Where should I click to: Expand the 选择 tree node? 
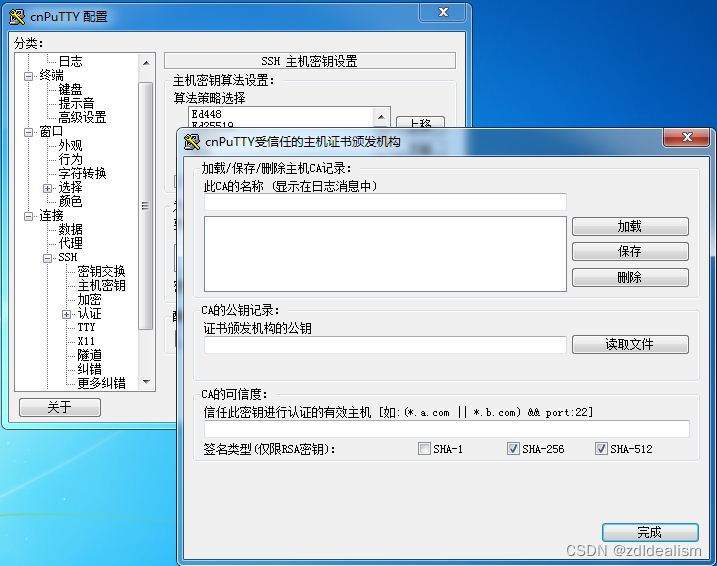click(x=47, y=188)
